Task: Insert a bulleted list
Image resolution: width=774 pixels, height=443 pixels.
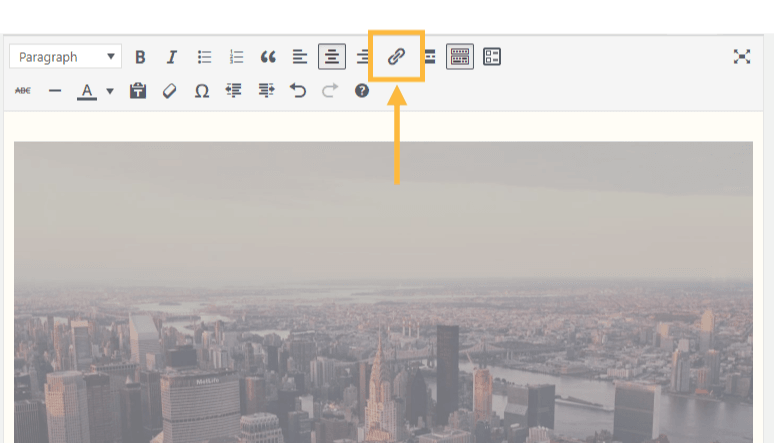Action: click(204, 57)
